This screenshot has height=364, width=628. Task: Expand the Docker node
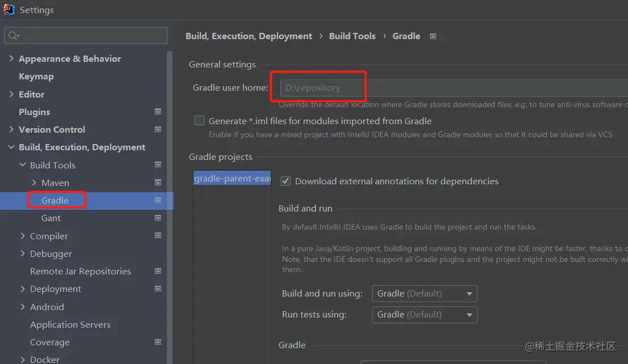pyautogui.click(x=23, y=359)
